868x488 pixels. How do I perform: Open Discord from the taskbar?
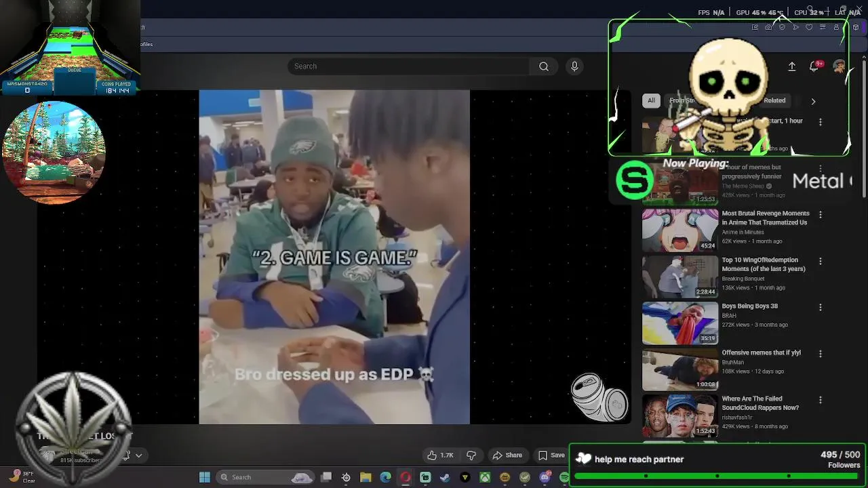click(545, 477)
